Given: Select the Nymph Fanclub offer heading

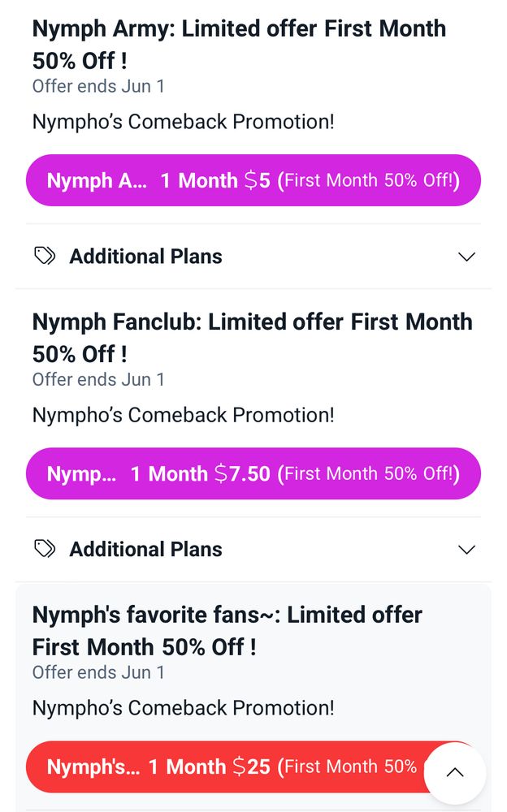Looking at the screenshot, I should click(x=252, y=337).
